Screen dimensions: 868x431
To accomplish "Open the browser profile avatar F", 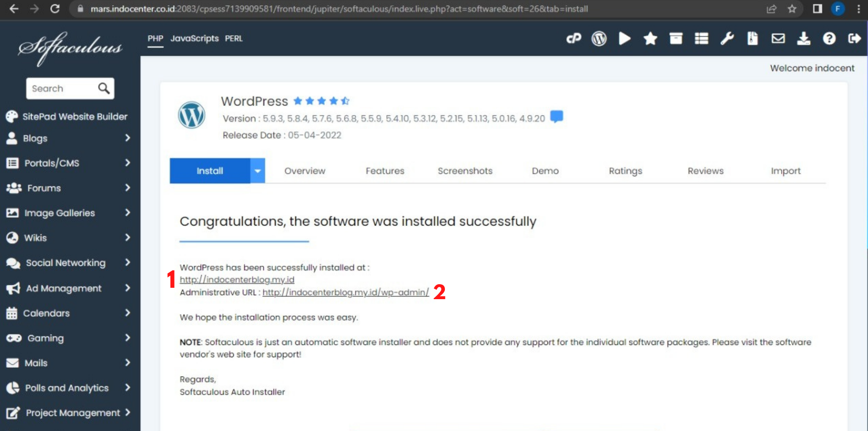I will [838, 9].
